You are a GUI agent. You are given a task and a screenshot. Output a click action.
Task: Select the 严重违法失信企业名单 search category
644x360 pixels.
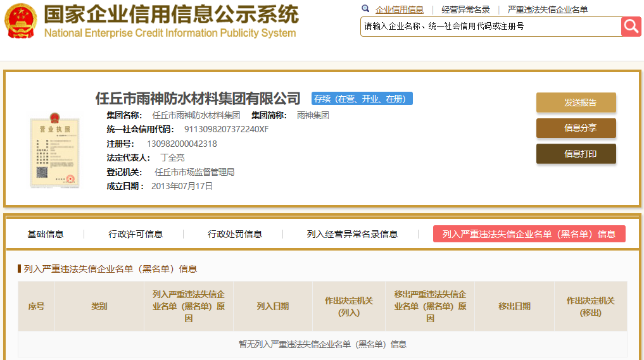(x=548, y=9)
